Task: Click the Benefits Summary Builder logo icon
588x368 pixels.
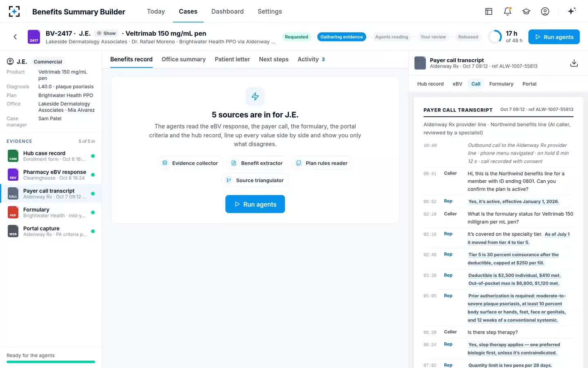Action: 14,11
